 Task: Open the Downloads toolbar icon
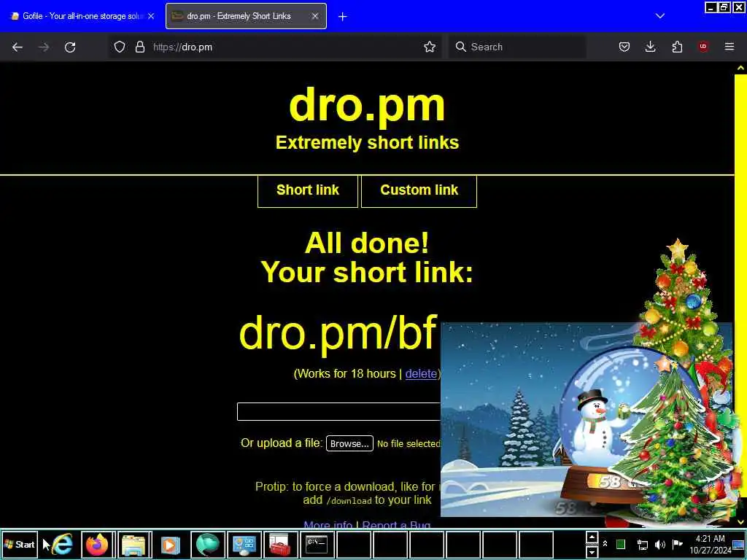click(650, 47)
